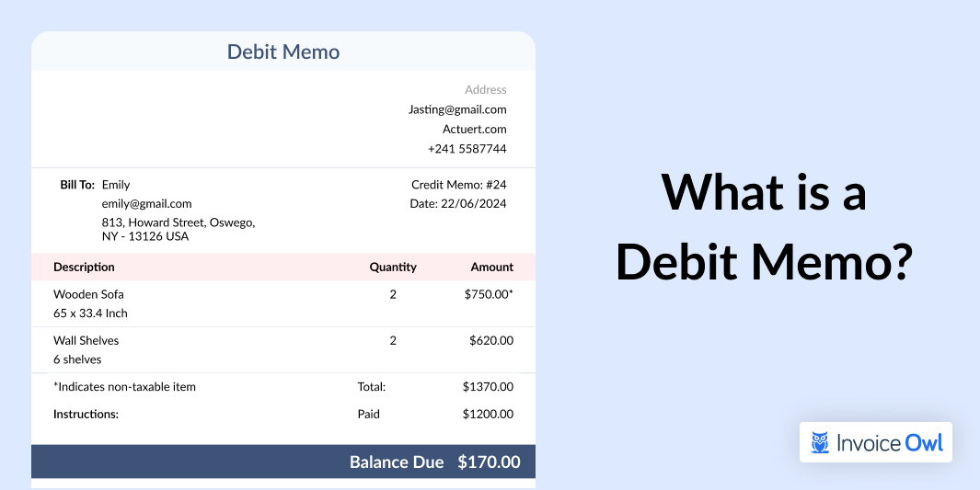Click the Credit Memo #24 field
Screen dimensions: 980x490
pyautogui.click(x=458, y=185)
